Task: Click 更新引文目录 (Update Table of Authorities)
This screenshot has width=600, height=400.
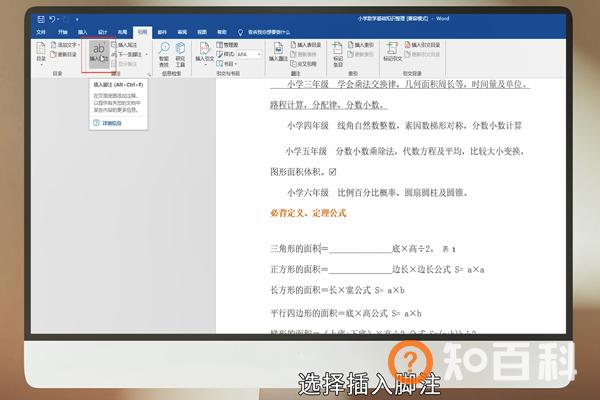Action: pos(422,54)
